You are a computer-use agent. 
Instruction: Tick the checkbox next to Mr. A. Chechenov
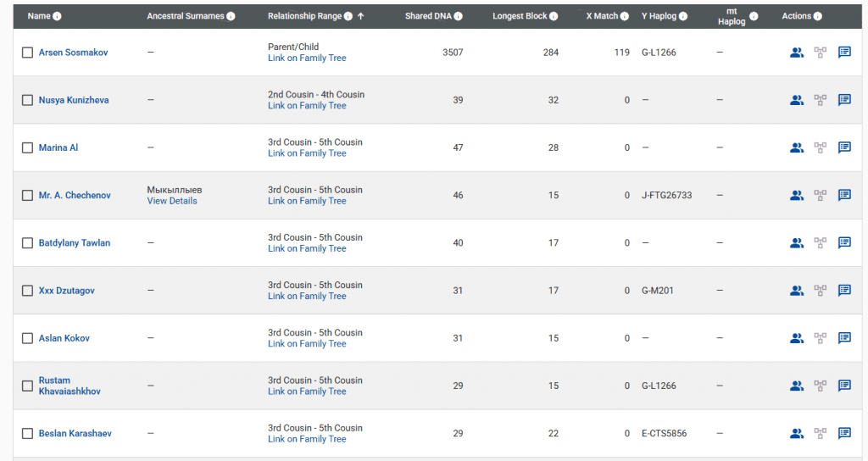click(28, 195)
